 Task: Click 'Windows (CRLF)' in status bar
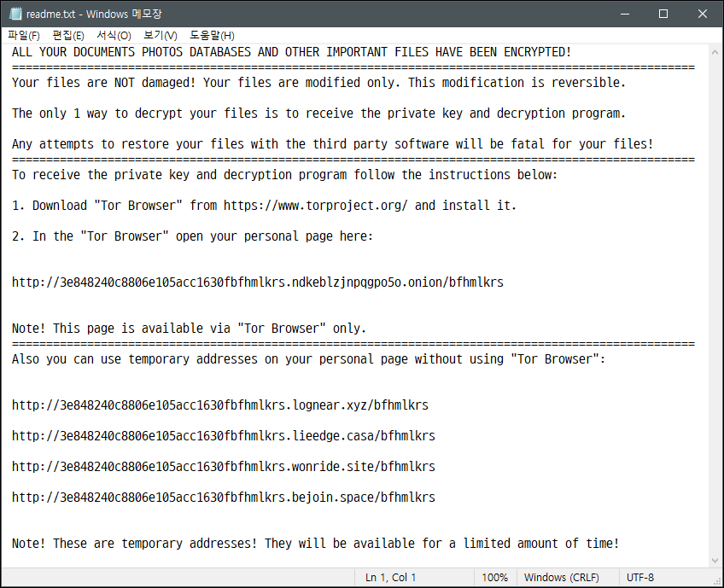[562, 578]
